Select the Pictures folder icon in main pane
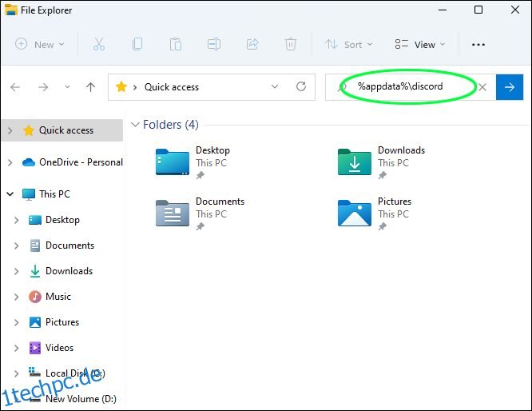 click(354, 213)
